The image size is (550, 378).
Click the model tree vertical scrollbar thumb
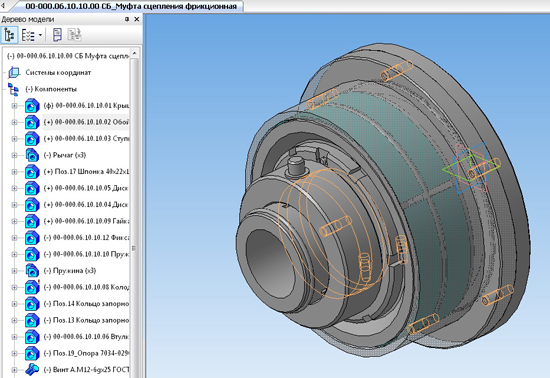tap(134, 217)
